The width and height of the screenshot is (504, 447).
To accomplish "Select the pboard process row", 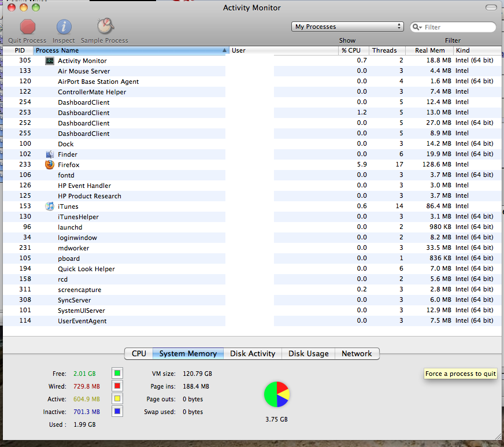I will (252, 258).
